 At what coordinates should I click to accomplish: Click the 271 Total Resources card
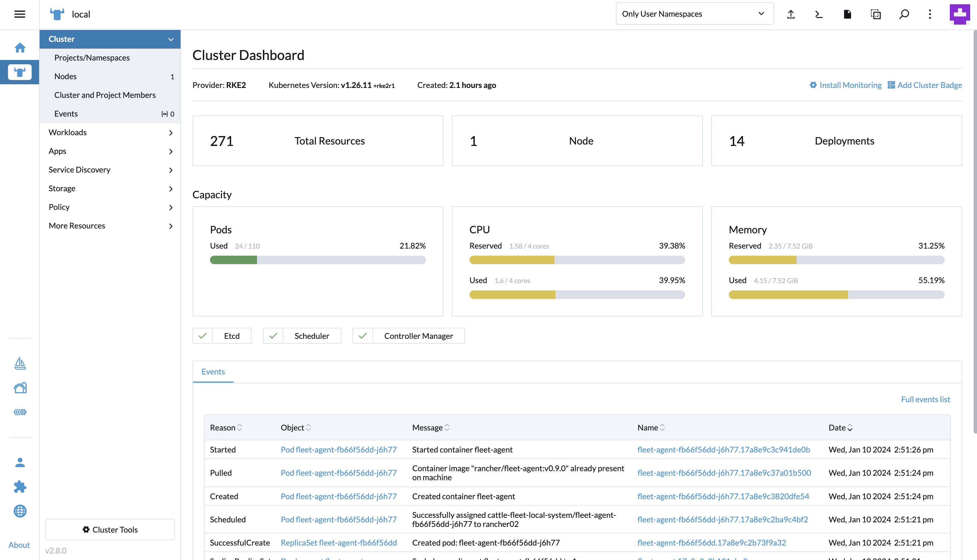(x=318, y=141)
